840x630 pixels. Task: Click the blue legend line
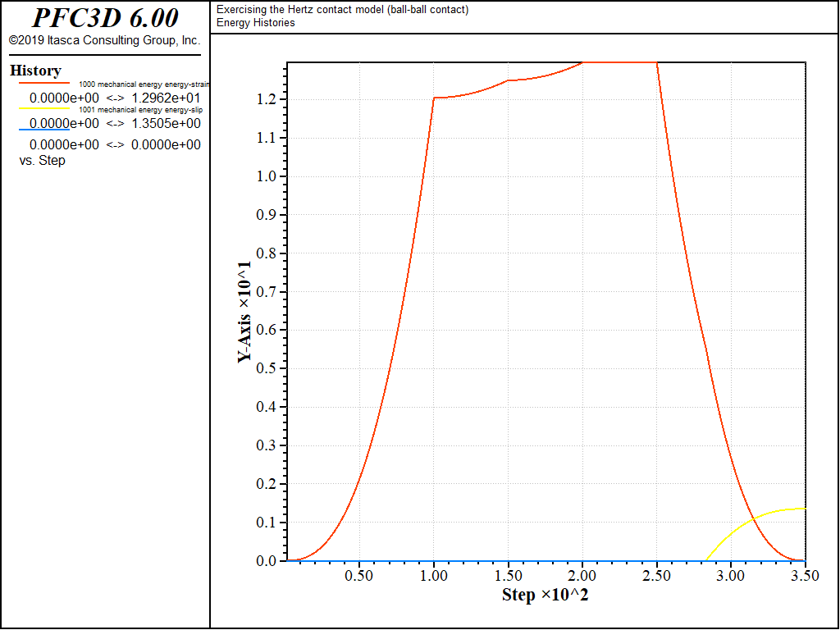44,130
